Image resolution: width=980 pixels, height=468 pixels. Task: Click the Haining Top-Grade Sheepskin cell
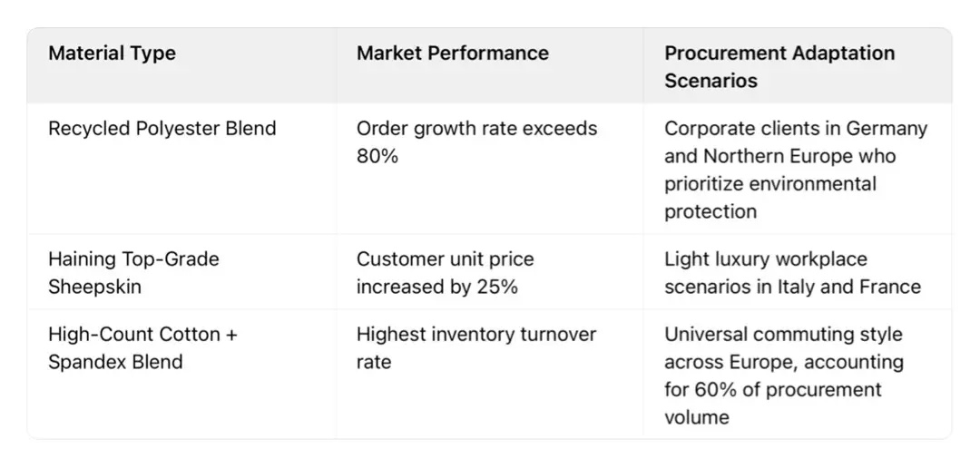[133, 273]
